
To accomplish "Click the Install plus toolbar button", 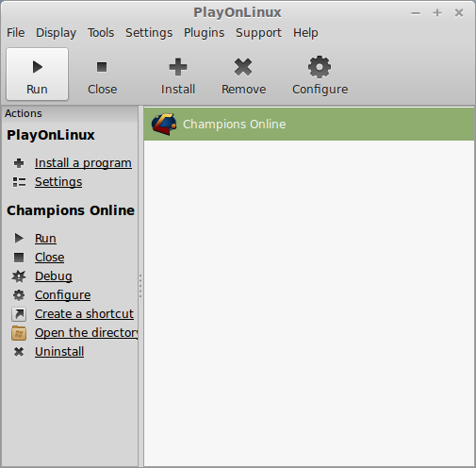I will [178, 75].
